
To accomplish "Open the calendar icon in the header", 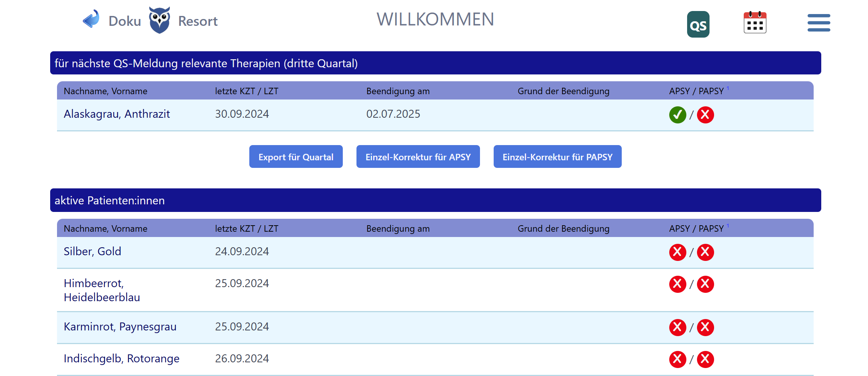I will pos(754,22).
